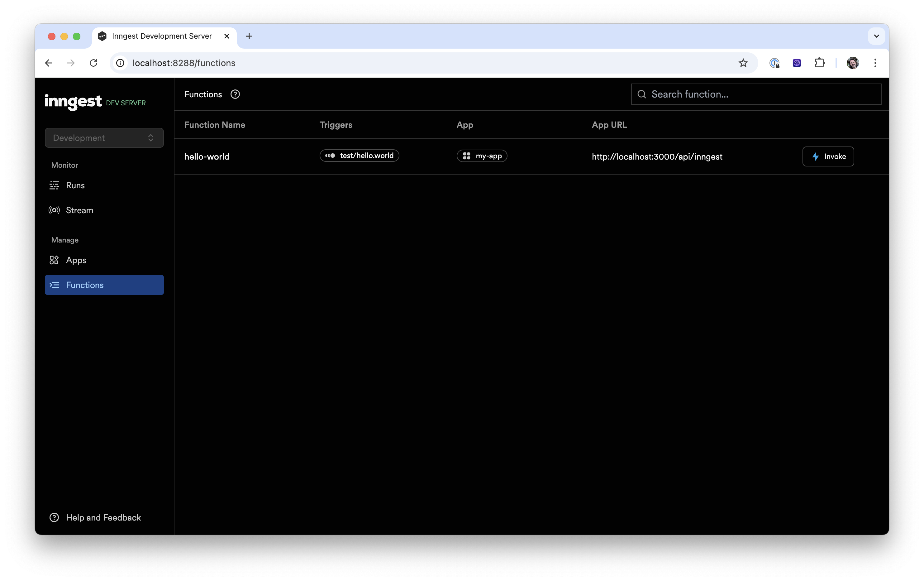Select the Runs icon in the sidebar
Image resolution: width=924 pixels, height=581 pixels.
pos(54,185)
